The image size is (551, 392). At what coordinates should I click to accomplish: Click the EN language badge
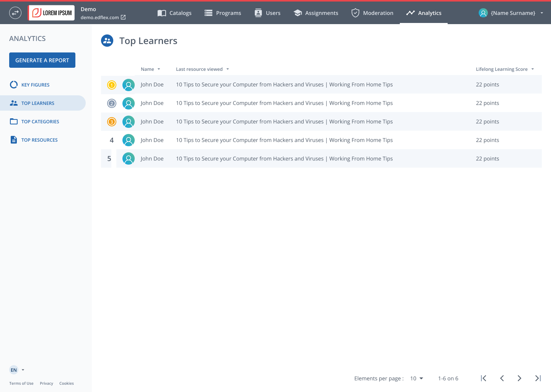[x=14, y=370]
